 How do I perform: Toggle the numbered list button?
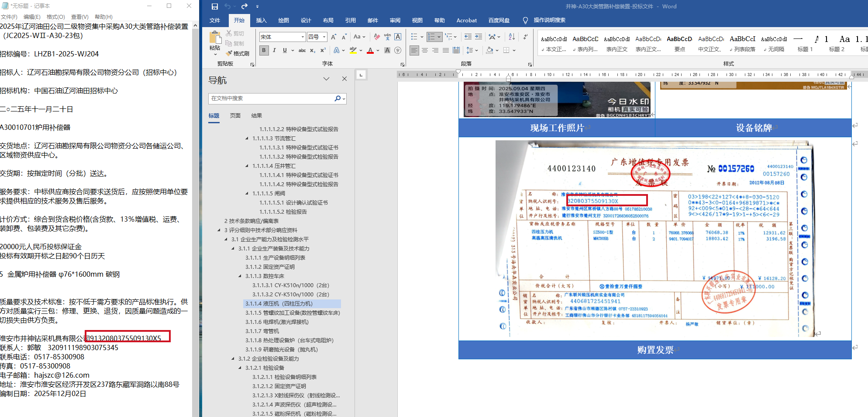point(431,37)
